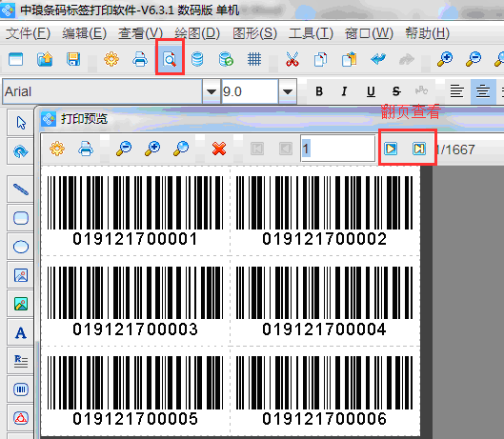Click the page number input field

(x=338, y=149)
